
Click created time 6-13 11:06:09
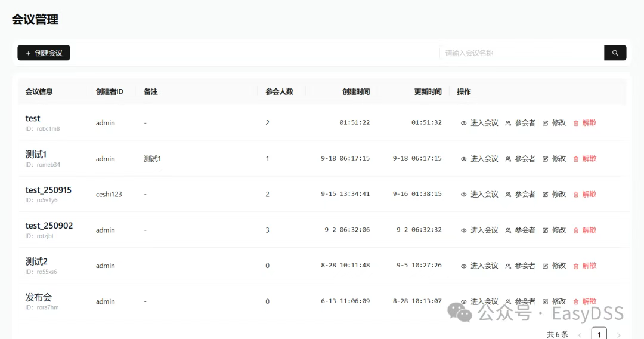(x=345, y=301)
